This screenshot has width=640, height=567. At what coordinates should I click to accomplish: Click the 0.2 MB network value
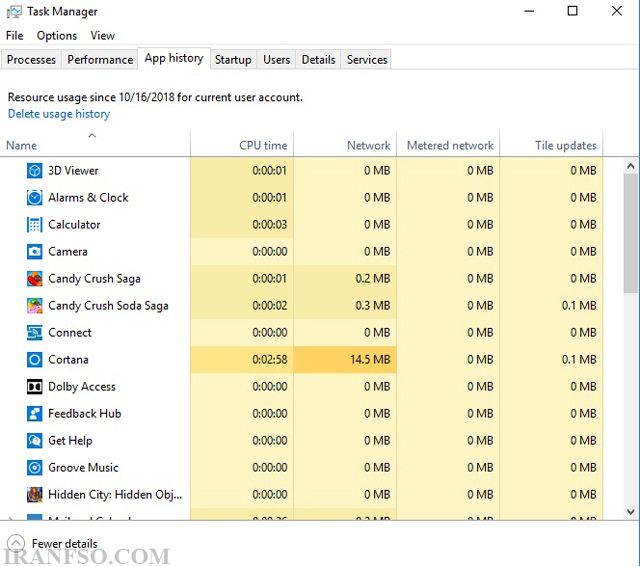coord(373,279)
